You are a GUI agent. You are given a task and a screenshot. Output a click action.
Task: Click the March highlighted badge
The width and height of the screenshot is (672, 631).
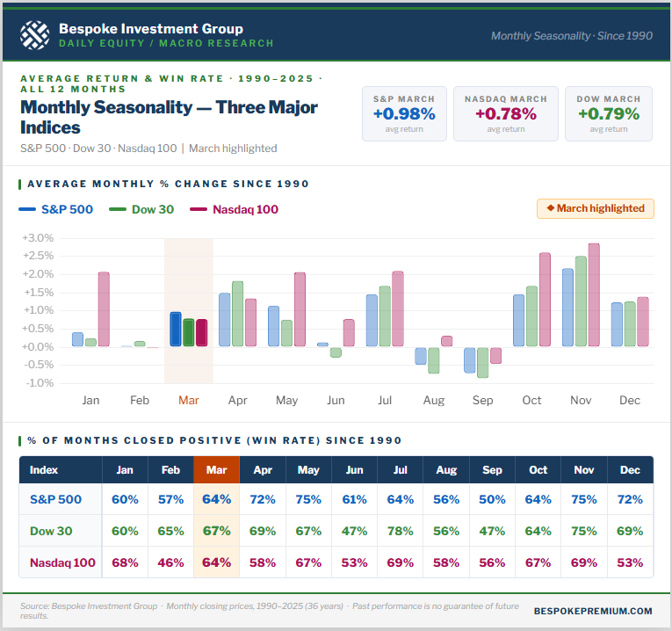[595, 209]
